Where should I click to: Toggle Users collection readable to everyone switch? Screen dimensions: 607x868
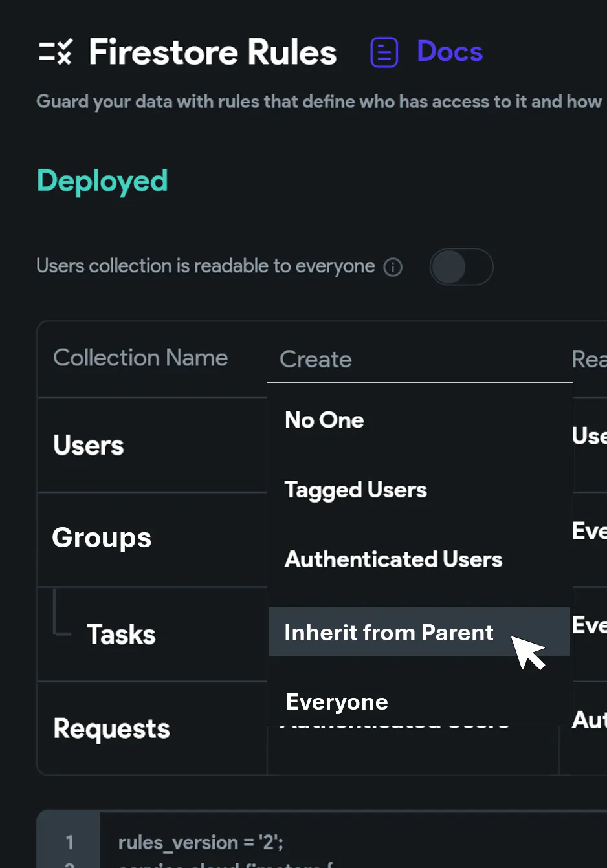coord(461,267)
